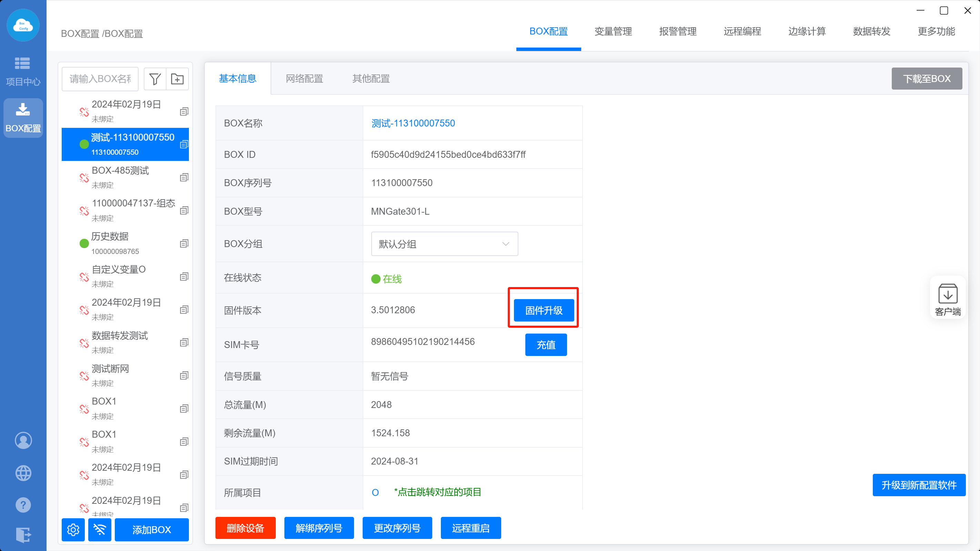Click the BOX name search field
This screenshot has width=980, height=551.
pyautogui.click(x=100, y=79)
